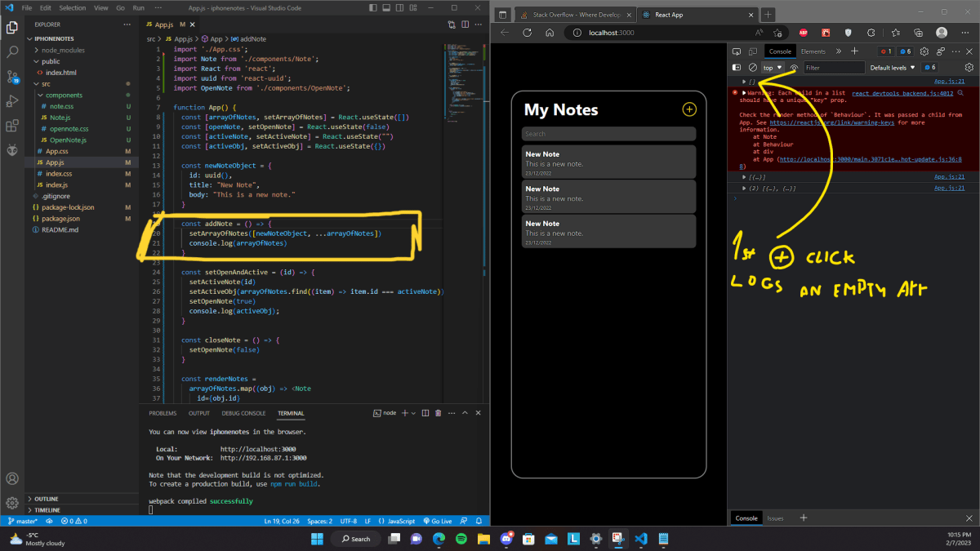This screenshot has height=551, width=980.
Task: Open Run and Debug view in activity bar
Action: pyautogui.click(x=12, y=101)
